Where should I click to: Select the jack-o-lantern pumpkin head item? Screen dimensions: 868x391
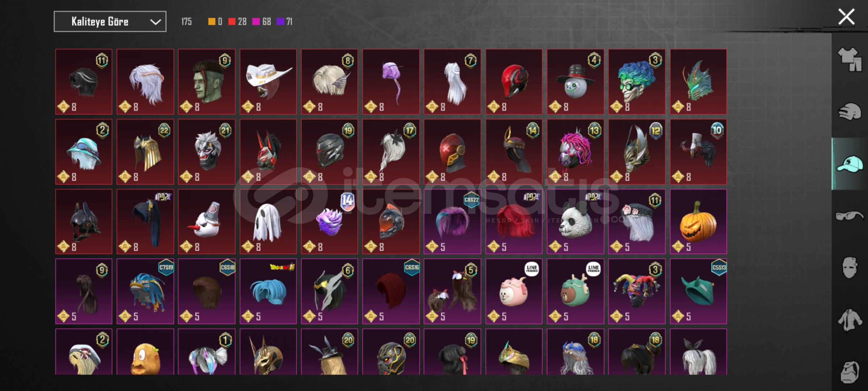pyautogui.click(x=698, y=222)
